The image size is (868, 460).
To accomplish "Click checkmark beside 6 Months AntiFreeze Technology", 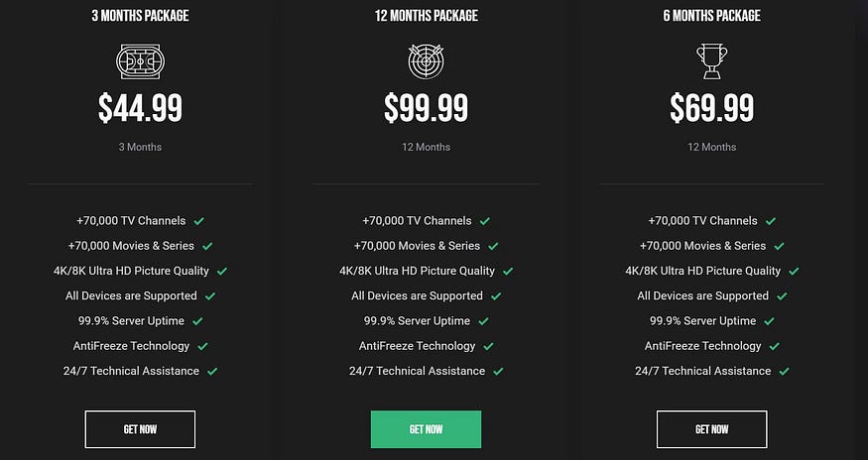I will [774, 347].
